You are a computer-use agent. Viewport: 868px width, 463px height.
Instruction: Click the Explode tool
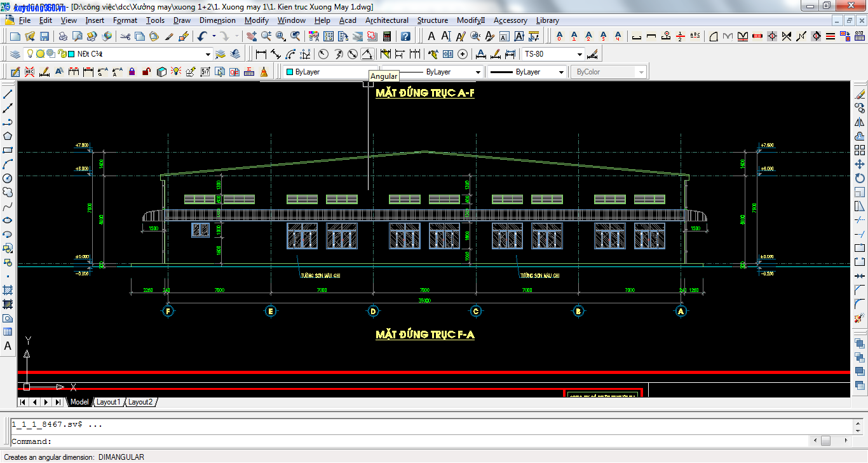[x=860, y=318]
